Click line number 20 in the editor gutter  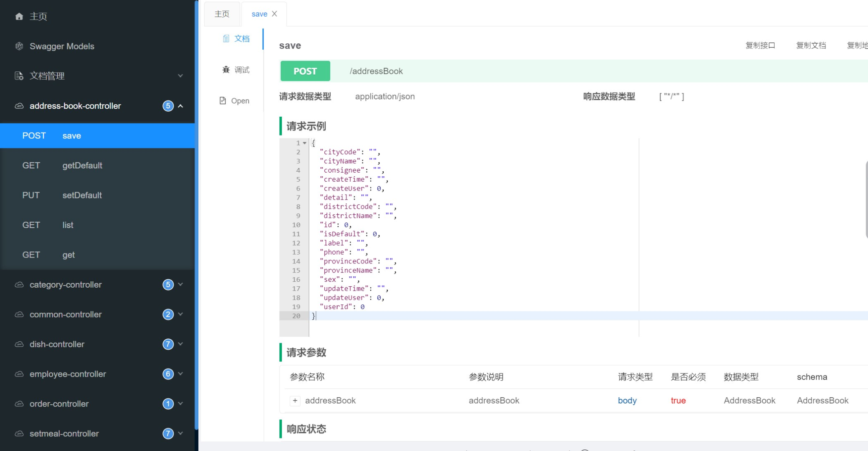point(296,316)
